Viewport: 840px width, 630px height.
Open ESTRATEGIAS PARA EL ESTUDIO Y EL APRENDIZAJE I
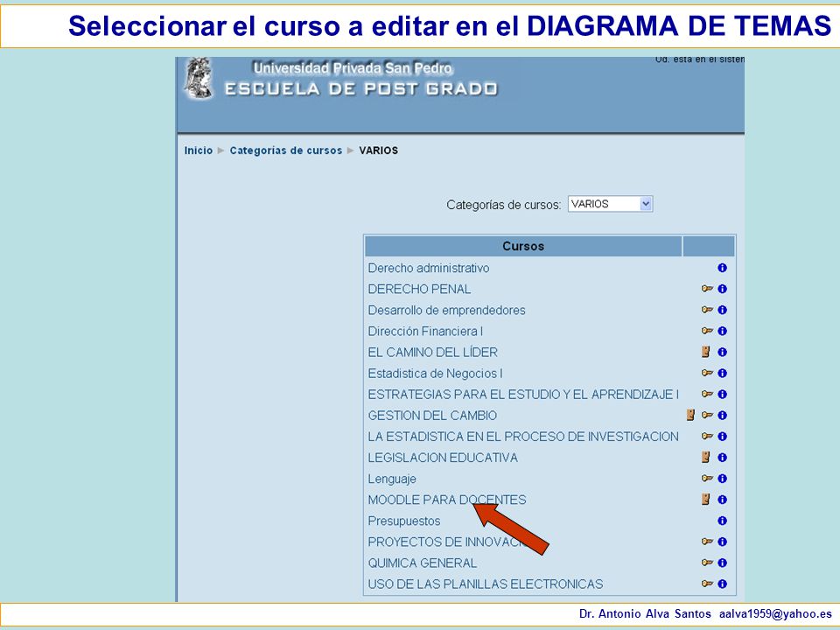coord(523,395)
